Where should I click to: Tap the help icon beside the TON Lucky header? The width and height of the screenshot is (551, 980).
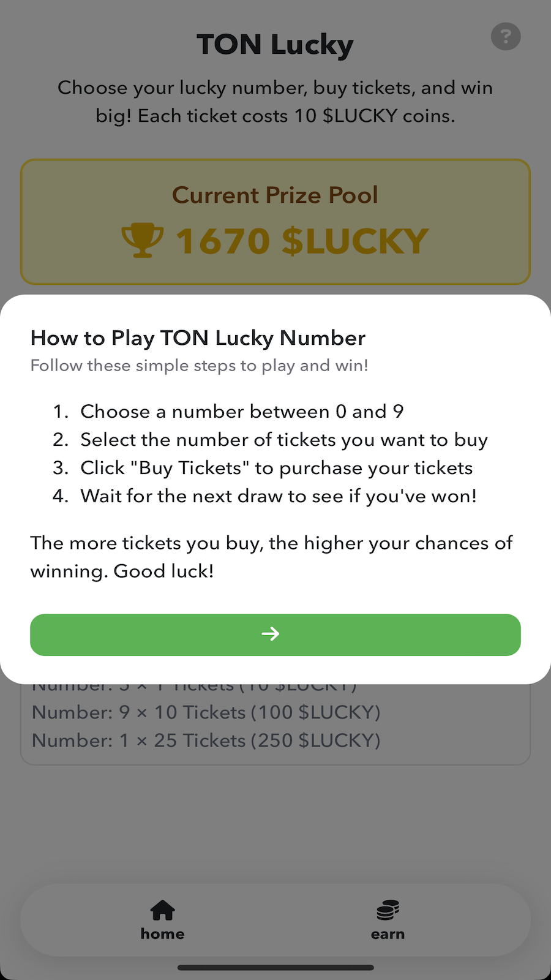coord(506,37)
